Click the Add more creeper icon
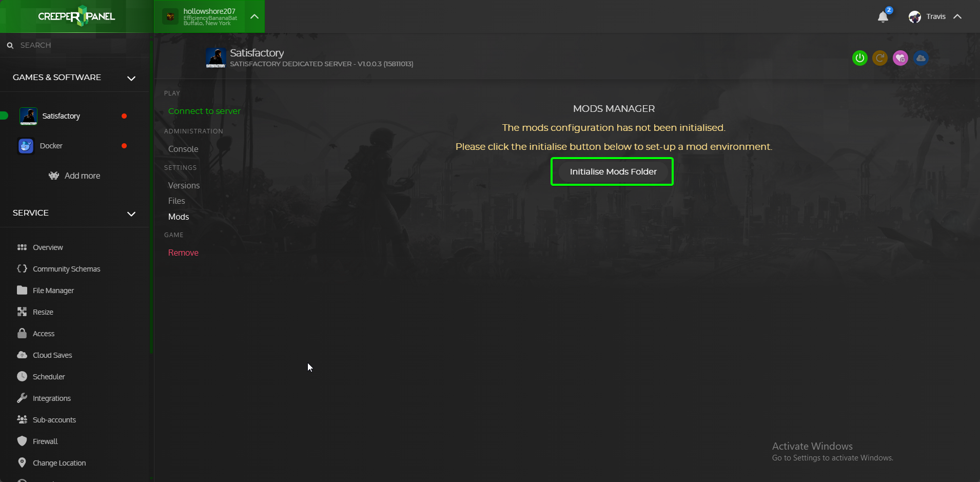980x482 pixels. coord(54,176)
